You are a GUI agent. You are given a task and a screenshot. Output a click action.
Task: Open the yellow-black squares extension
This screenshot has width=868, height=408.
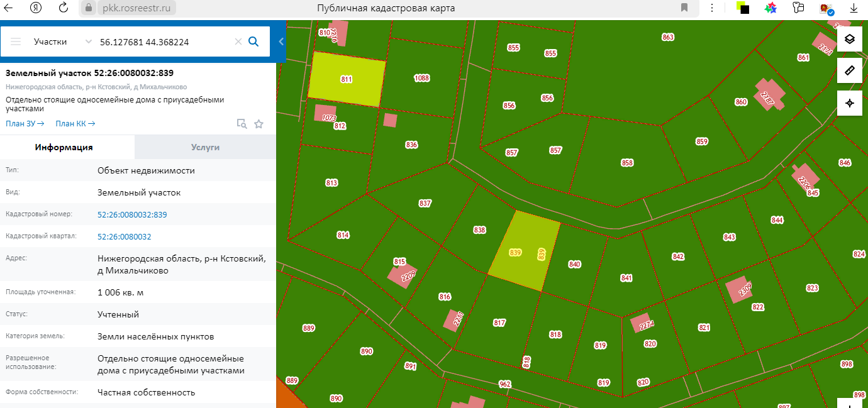point(743,8)
